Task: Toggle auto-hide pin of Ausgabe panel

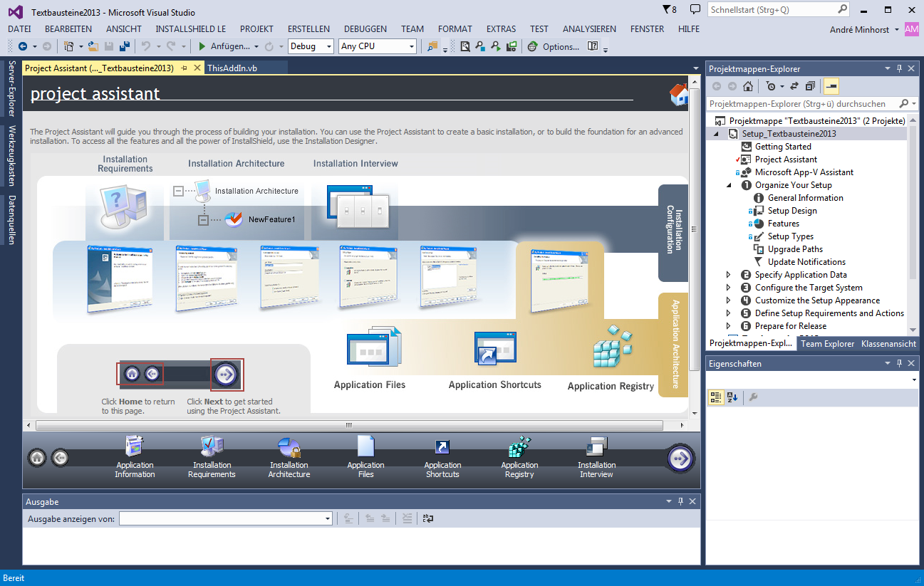Action: [680, 501]
